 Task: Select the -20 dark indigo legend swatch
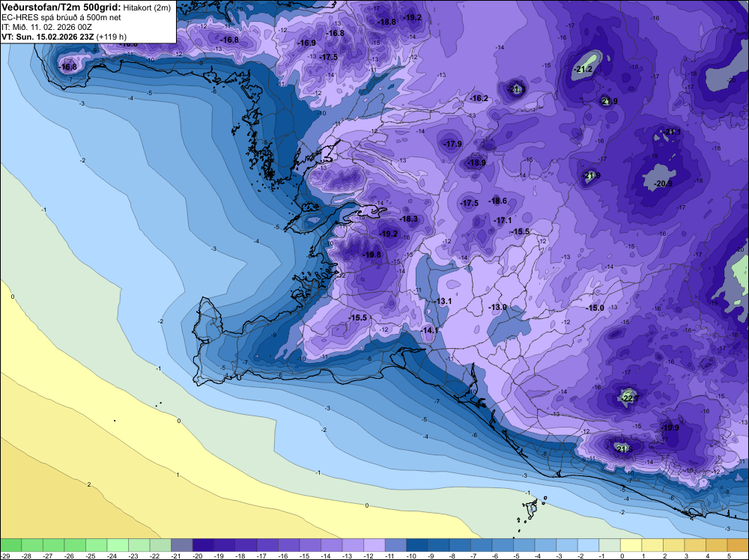(x=204, y=545)
